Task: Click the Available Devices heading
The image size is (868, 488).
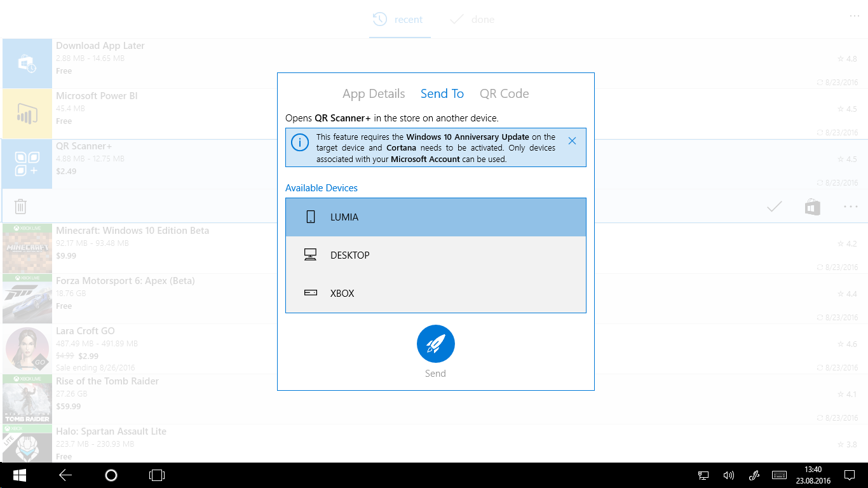Action: point(322,188)
